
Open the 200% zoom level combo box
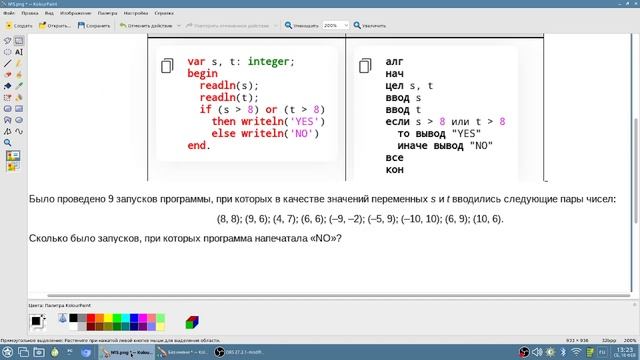pos(335,26)
